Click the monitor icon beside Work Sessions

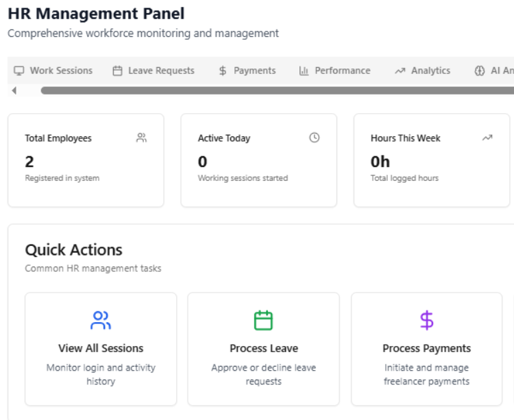point(19,71)
